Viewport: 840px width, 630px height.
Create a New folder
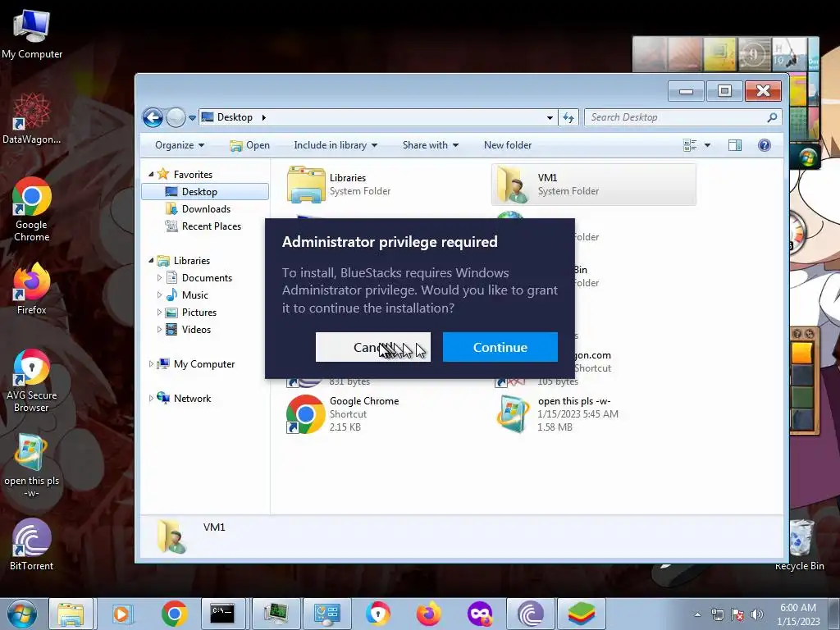(x=507, y=145)
